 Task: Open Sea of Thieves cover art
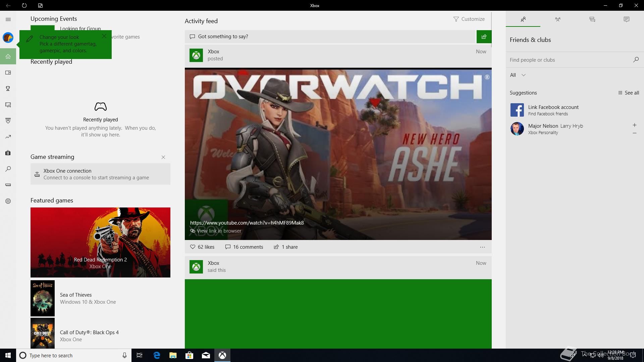(x=43, y=298)
